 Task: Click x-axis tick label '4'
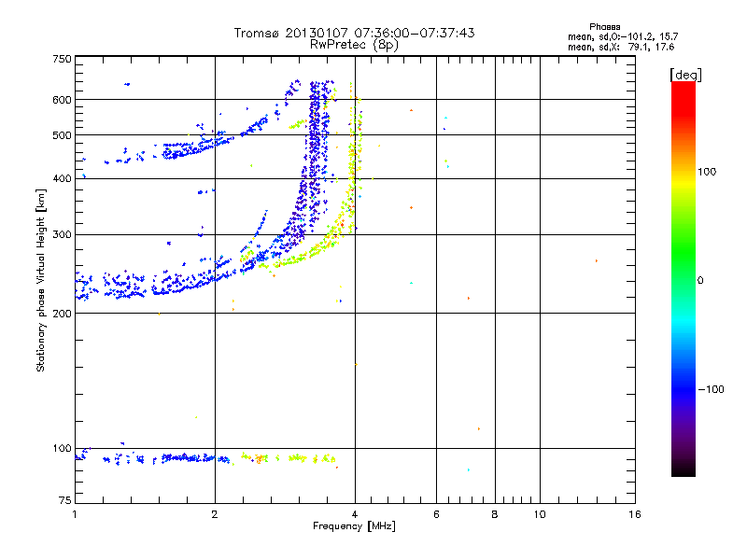[x=355, y=514]
